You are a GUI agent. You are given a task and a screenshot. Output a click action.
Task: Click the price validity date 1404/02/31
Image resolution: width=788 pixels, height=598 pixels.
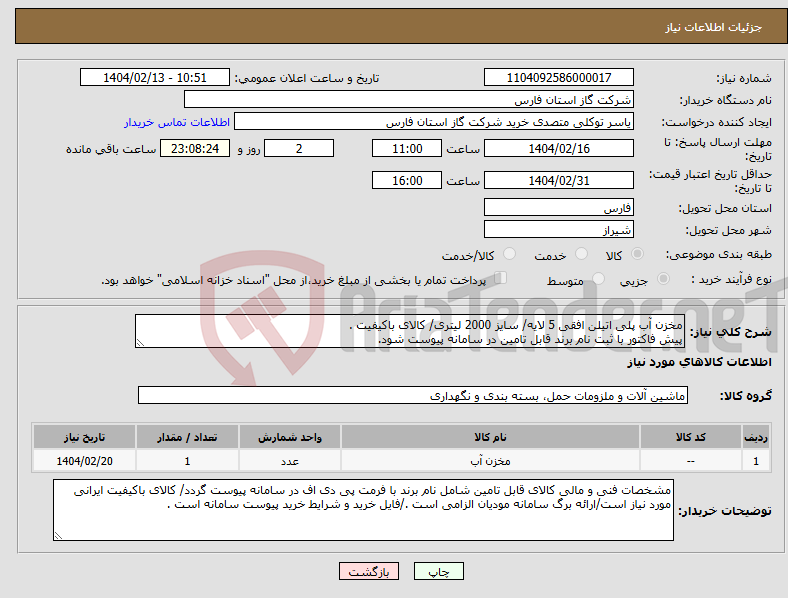click(559, 180)
